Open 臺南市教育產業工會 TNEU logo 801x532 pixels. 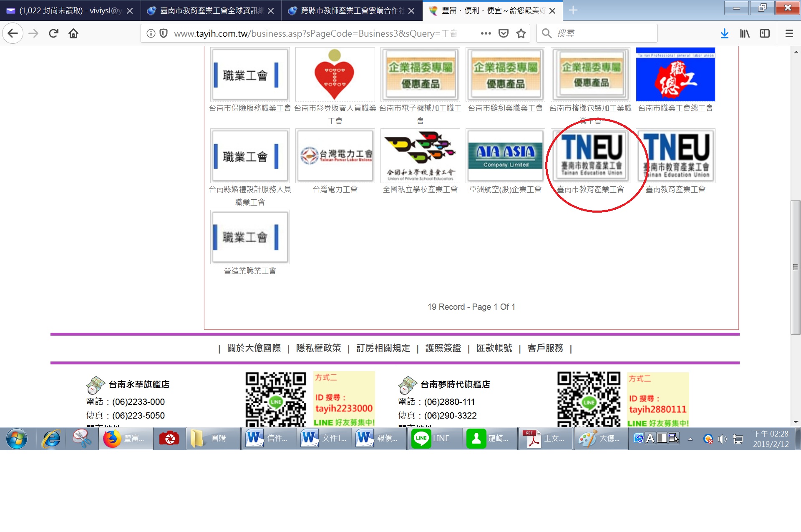click(590, 156)
